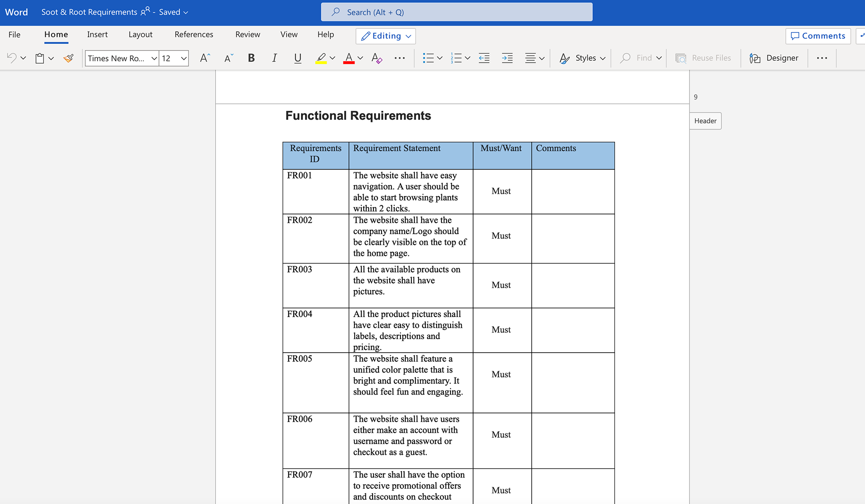Click the sharing people icon beside title

(145, 12)
